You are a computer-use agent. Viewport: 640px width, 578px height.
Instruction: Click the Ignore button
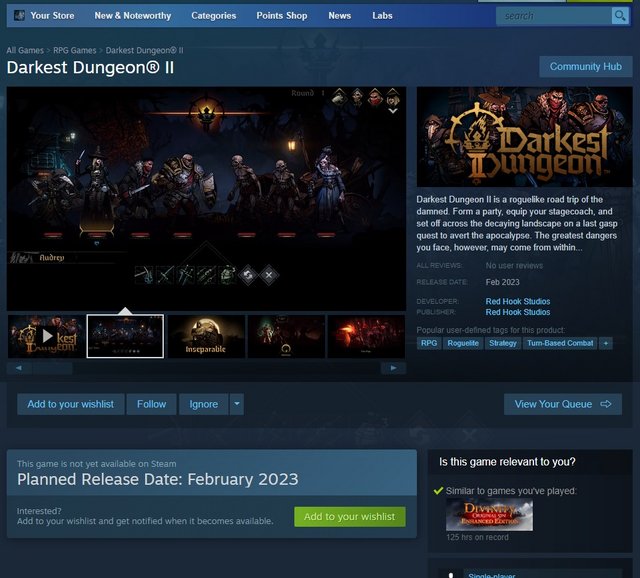tap(203, 404)
